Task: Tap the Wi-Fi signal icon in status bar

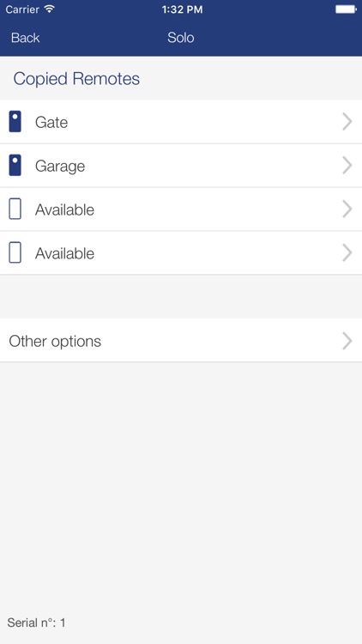Action: pyautogui.click(x=50, y=9)
